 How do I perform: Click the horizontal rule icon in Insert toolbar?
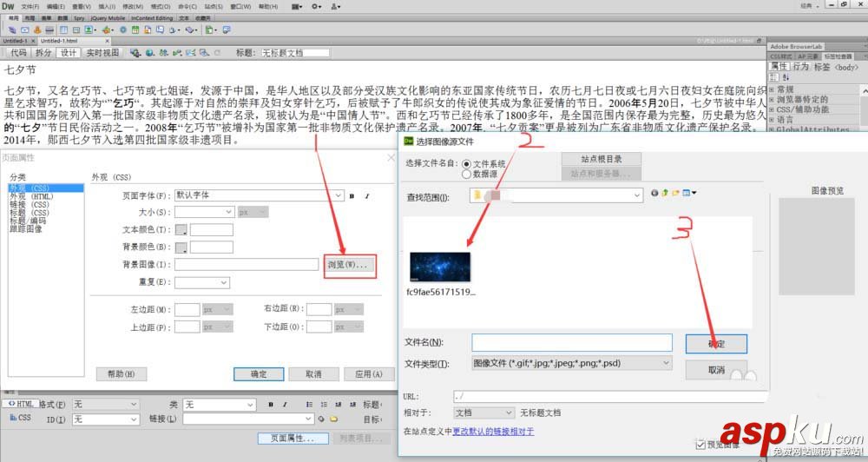[x=49, y=30]
